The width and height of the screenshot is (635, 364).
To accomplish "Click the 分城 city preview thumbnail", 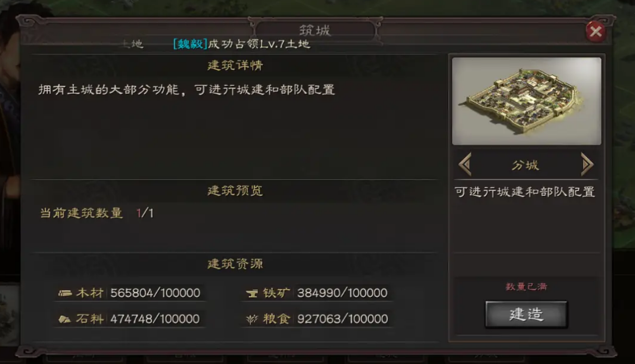I will point(526,101).
